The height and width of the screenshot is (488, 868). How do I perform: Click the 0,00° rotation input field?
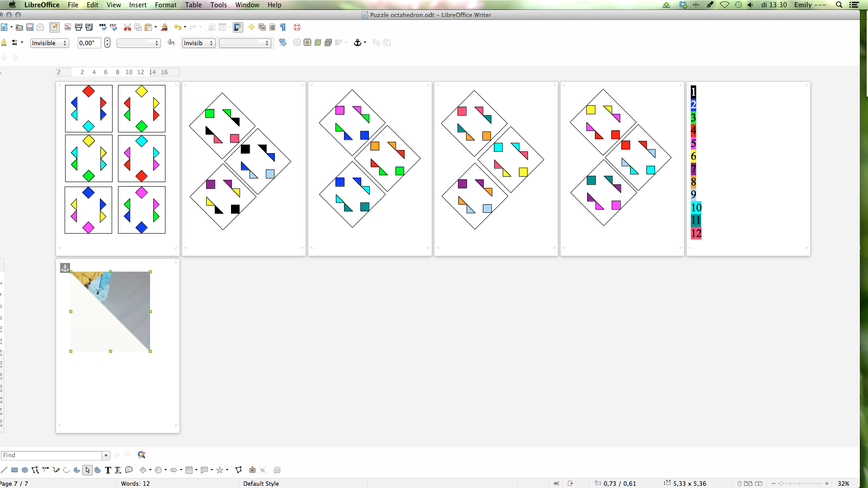coord(88,42)
